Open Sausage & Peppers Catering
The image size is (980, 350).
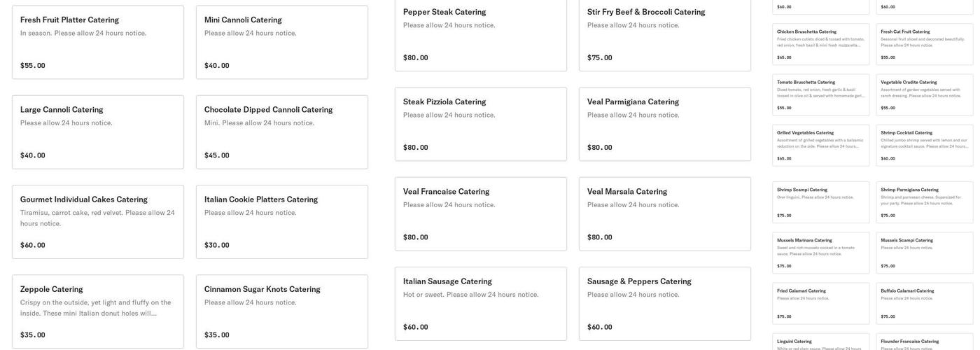point(665,303)
